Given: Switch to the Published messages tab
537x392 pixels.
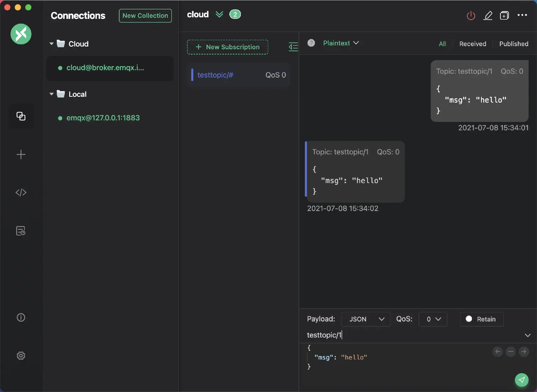Looking at the screenshot, I should (514, 44).
